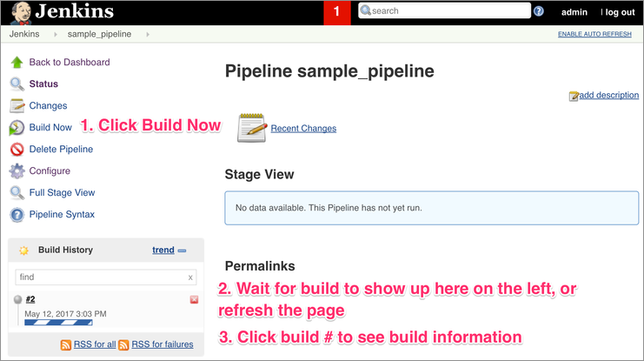Click the add description edit icon
The height and width of the screenshot is (361, 644).
(x=574, y=97)
